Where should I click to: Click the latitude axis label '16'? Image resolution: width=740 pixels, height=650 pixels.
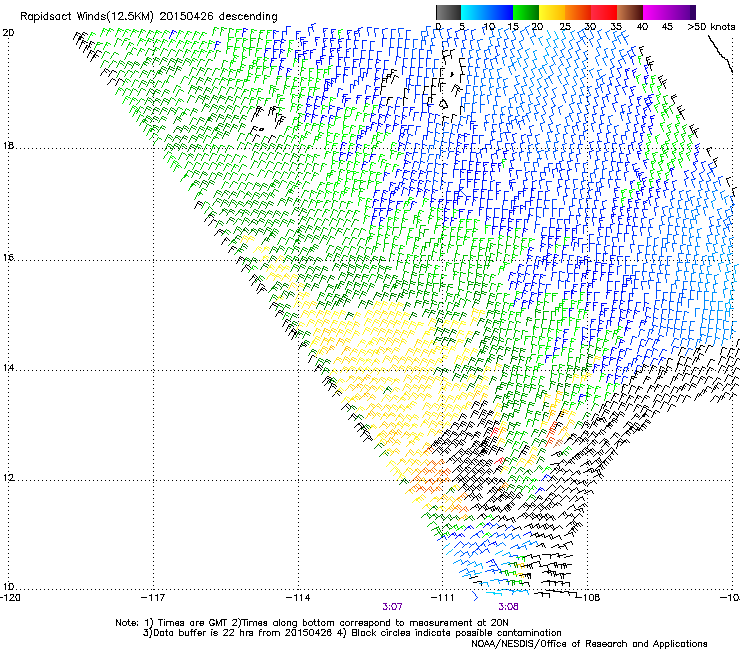(x=8, y=258)
